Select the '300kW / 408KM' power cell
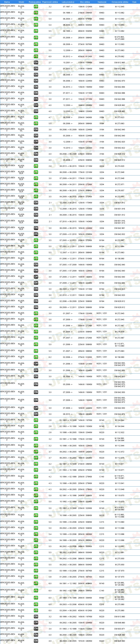The height and width of the screenshot is (644, 140). tap(85, 583)
